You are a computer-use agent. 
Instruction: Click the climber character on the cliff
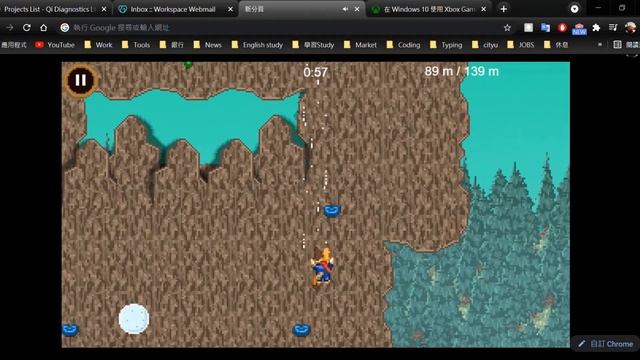322,266
